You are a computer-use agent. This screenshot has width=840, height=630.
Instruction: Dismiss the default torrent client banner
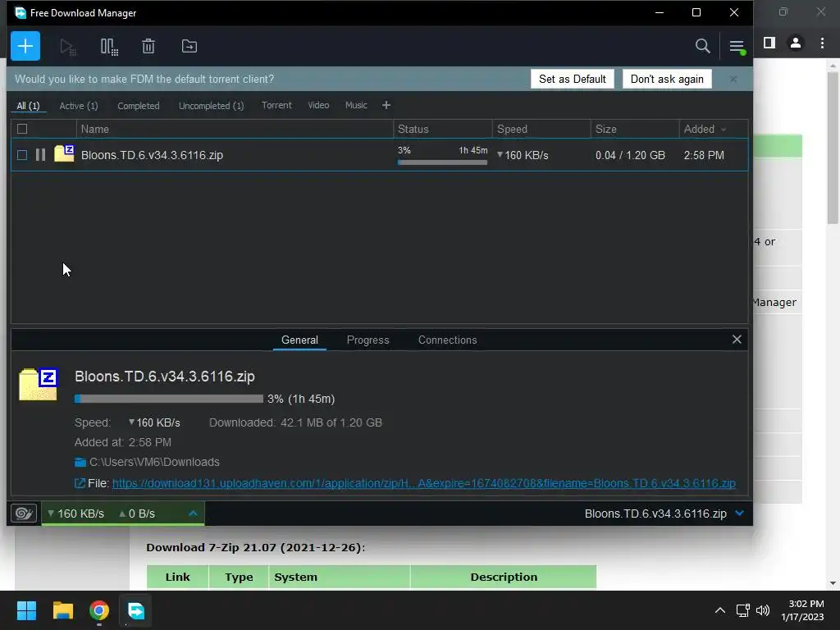pos(733,79)
